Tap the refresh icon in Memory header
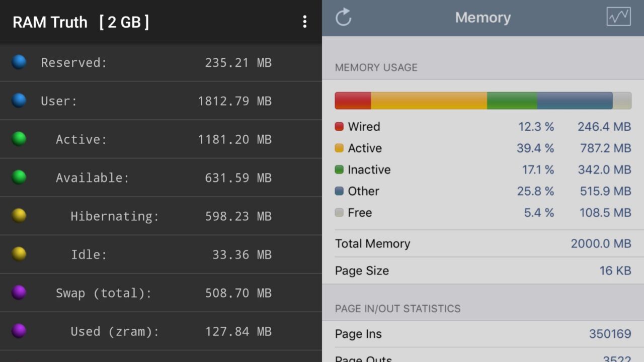 click(x=344, y=17)
